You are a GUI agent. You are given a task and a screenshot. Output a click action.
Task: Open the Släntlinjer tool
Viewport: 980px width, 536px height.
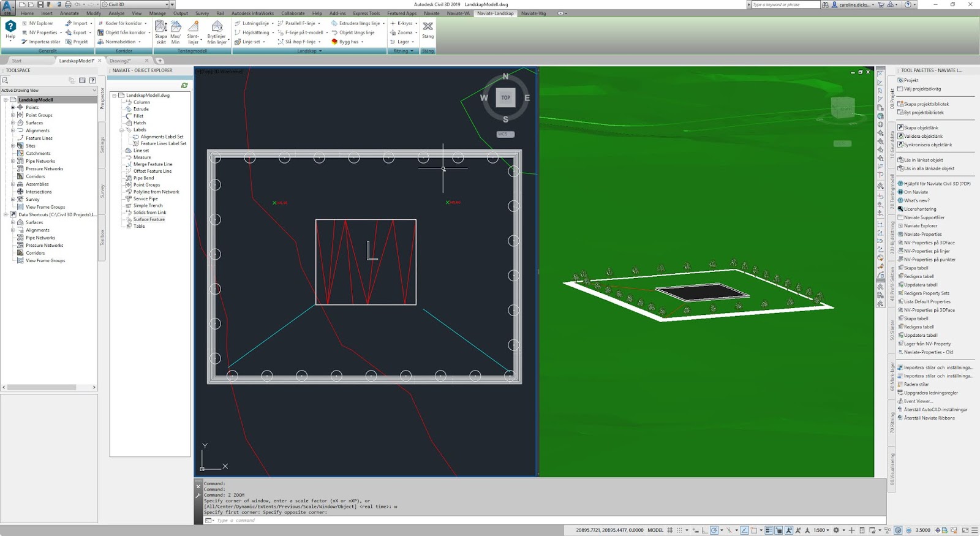(x=193, y=32)
